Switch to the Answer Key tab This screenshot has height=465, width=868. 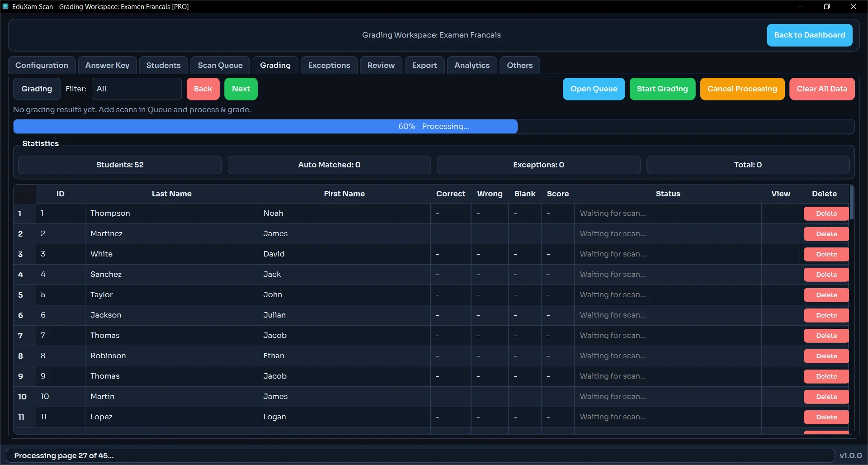[107, 65]
